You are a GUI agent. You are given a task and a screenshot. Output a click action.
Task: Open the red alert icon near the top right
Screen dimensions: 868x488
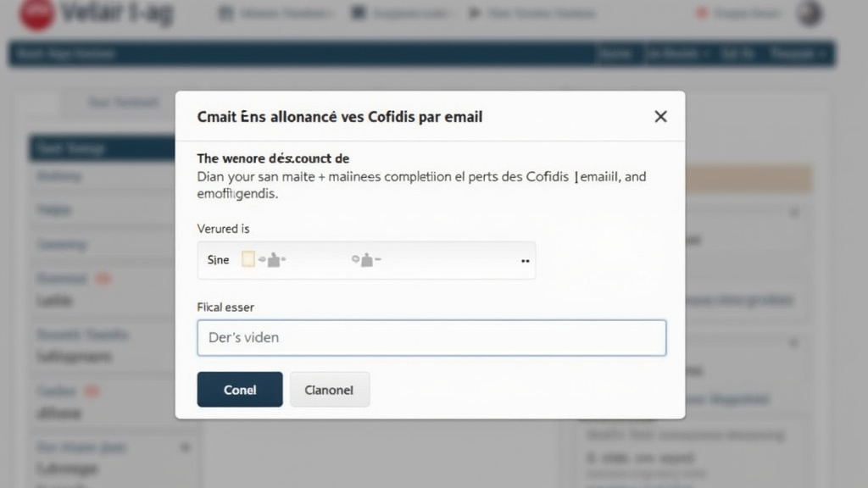tap(698, 12)
